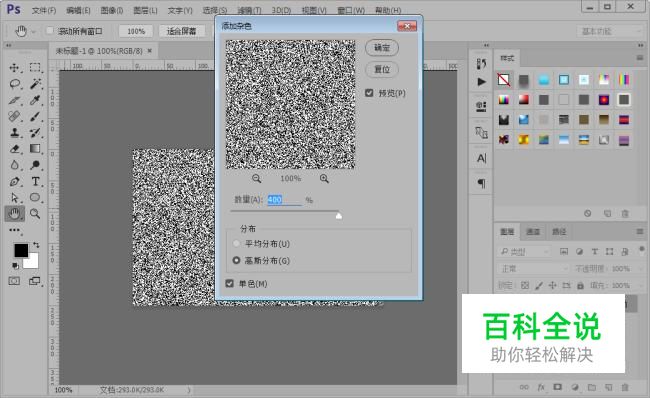Confirm Add Noise with OK (确定)

382,48
